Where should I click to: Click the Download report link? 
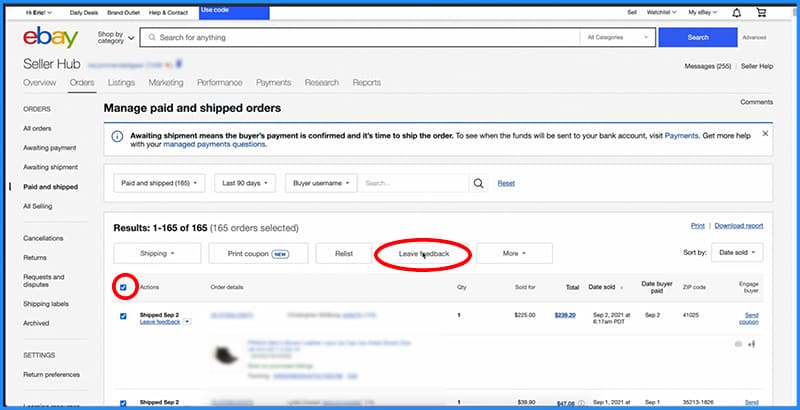[739, 225]
